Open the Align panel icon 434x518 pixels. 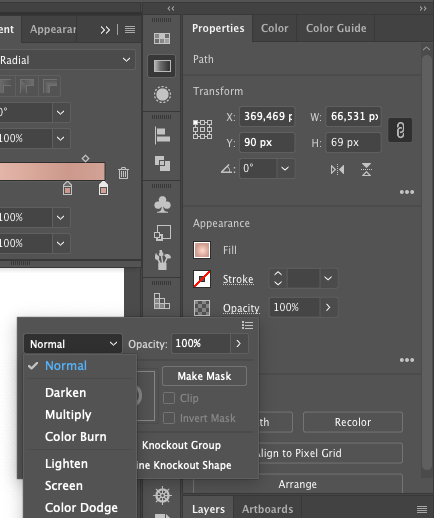click(162, 136)
